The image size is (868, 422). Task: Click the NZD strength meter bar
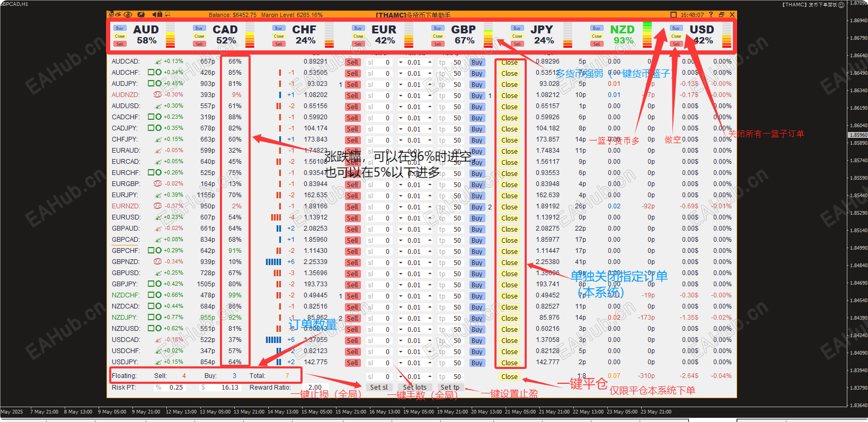click(647, 36)
